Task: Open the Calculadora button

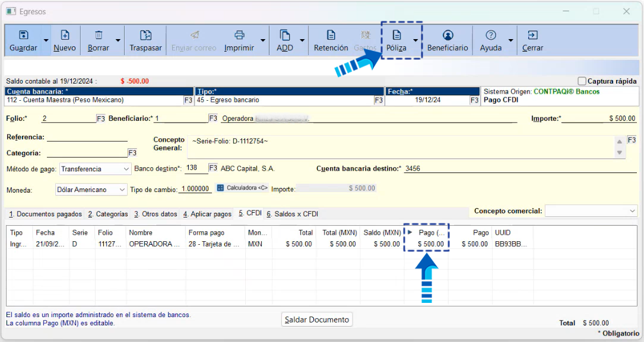Action: pyautogui.click(x=242, y=188)
